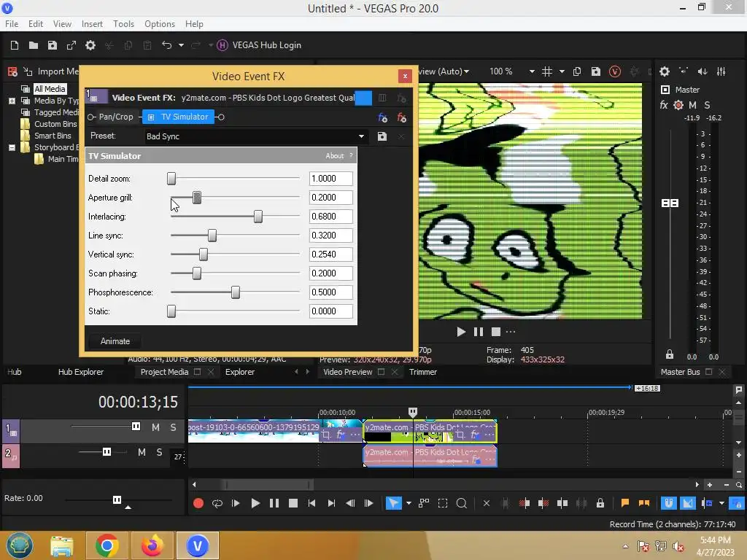
Task: Select the Zoom magnifier tool
Action: coord(461,503)
